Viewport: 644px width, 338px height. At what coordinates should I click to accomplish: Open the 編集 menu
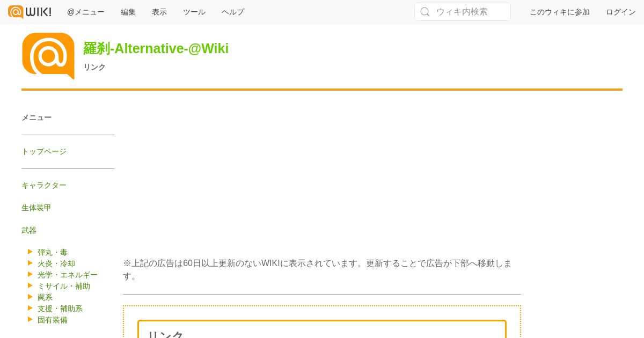pyautogui.click(x=128, y=12)
